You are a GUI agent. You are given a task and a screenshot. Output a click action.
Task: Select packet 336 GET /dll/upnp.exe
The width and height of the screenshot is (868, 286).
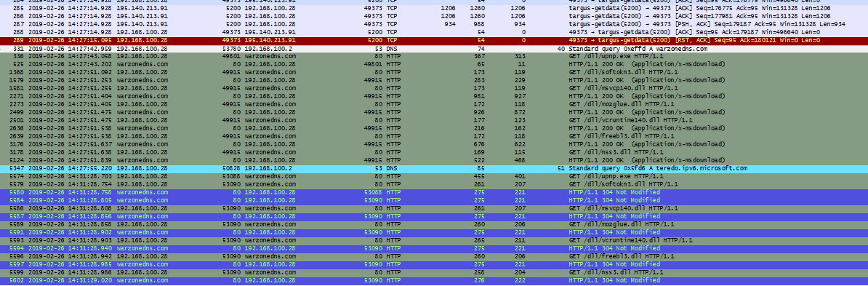[434, 57]
